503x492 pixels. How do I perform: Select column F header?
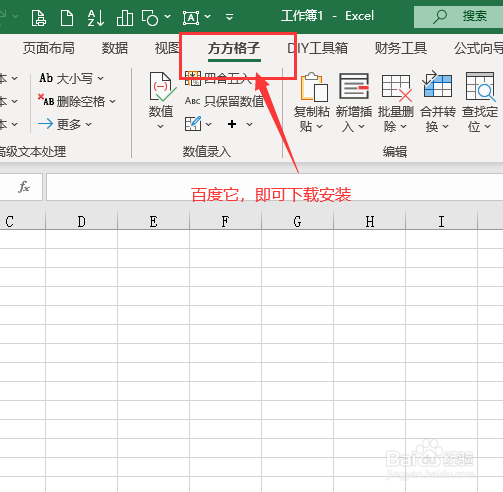pyautogui.click(x=225, y=221)
